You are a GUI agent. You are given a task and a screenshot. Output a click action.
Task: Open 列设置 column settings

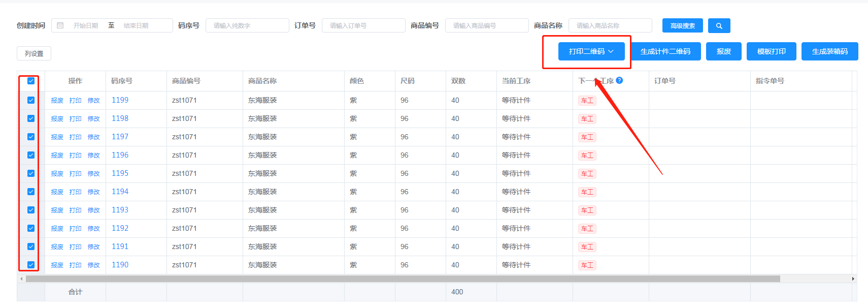coord(34,53)
